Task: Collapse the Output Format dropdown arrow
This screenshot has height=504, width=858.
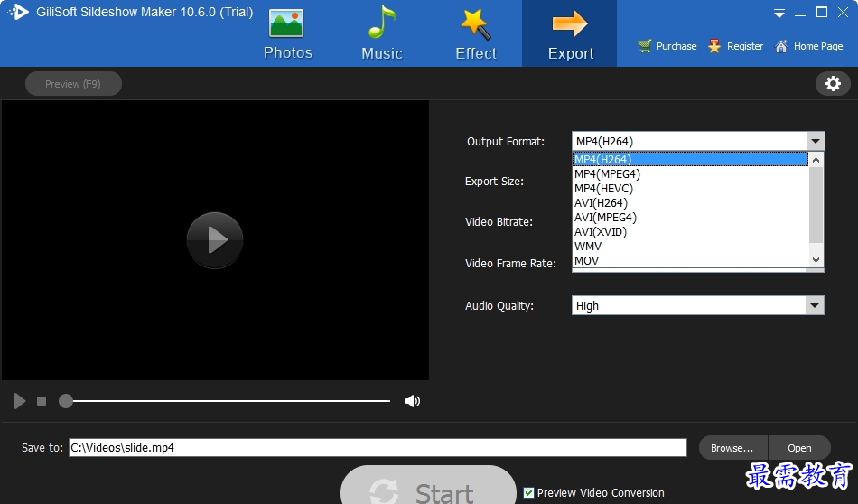Action: point(815,141)
